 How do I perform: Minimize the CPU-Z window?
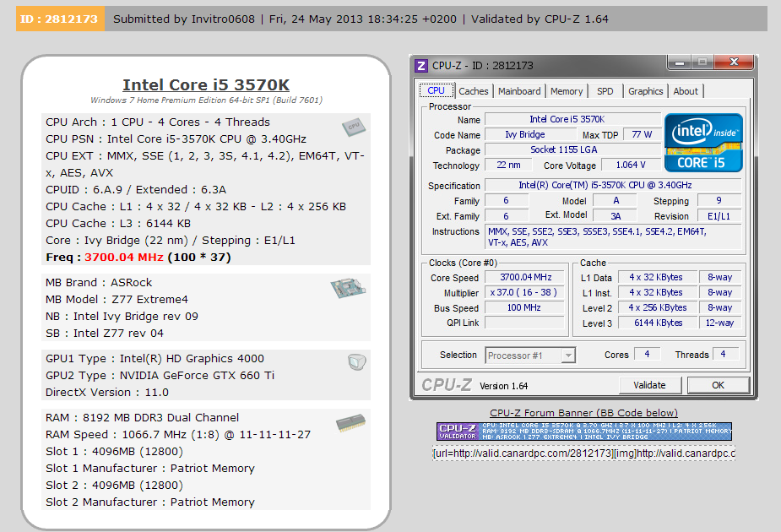(679, 62)
